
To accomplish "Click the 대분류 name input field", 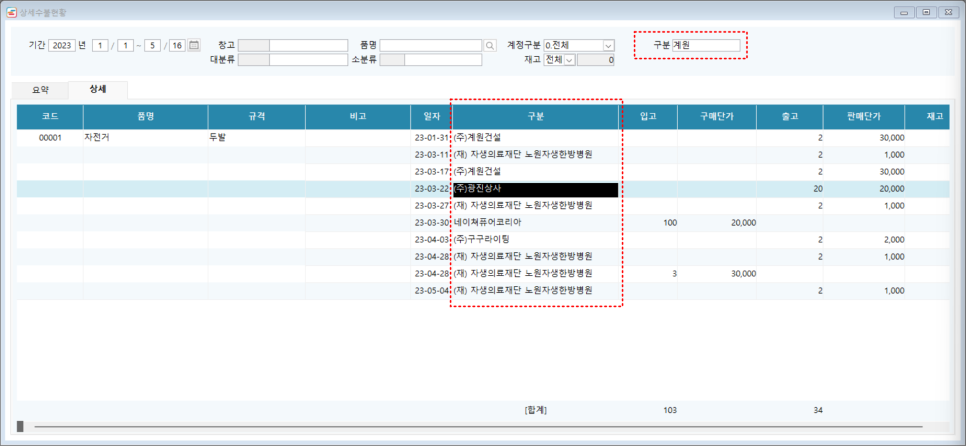I will (x=309, y=60).
